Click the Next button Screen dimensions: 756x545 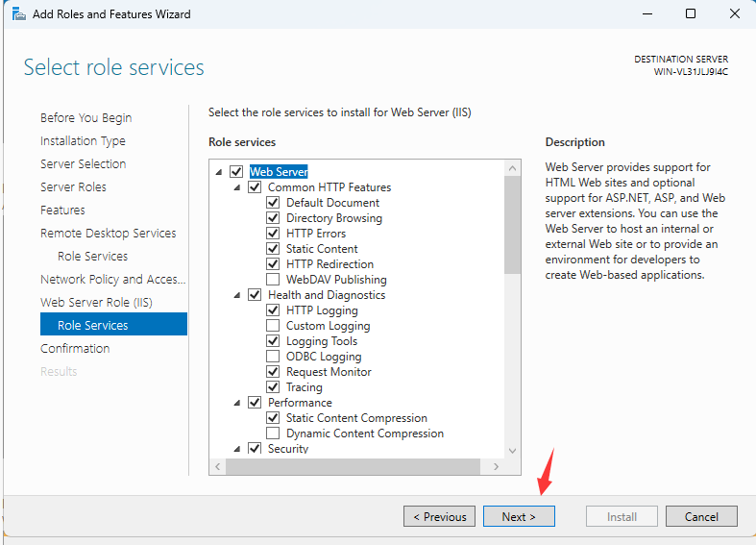(519, 516)
